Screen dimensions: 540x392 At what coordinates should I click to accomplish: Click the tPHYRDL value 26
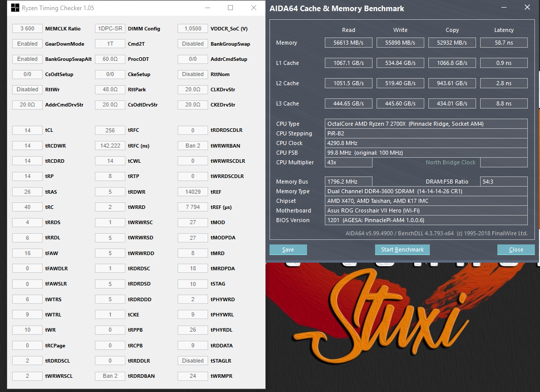click(192, 330)
